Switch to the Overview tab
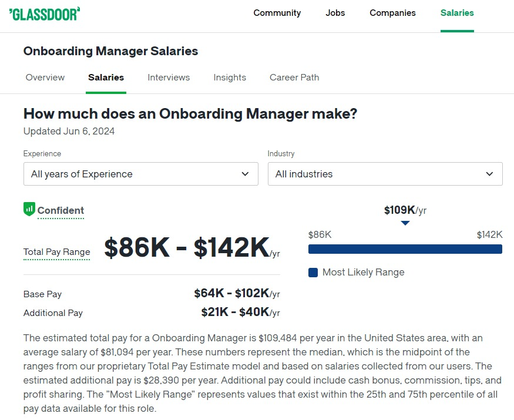514x420 pixels. (45, 78)
